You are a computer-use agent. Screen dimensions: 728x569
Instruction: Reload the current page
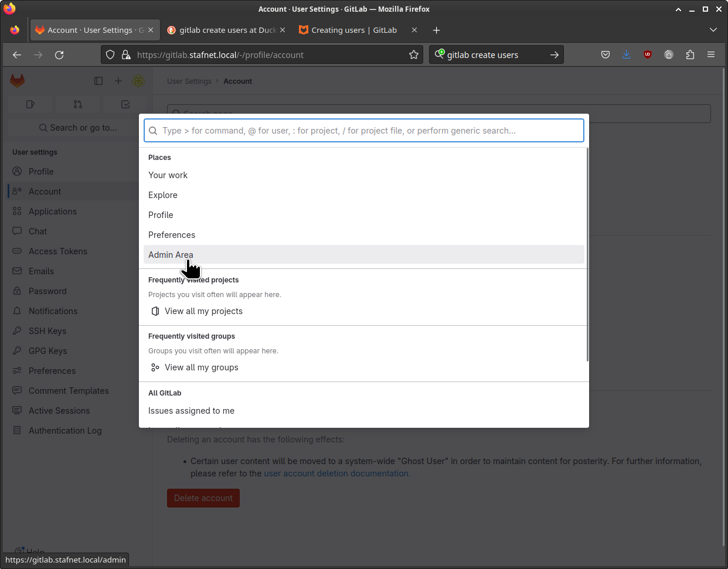tap(59, 54)
